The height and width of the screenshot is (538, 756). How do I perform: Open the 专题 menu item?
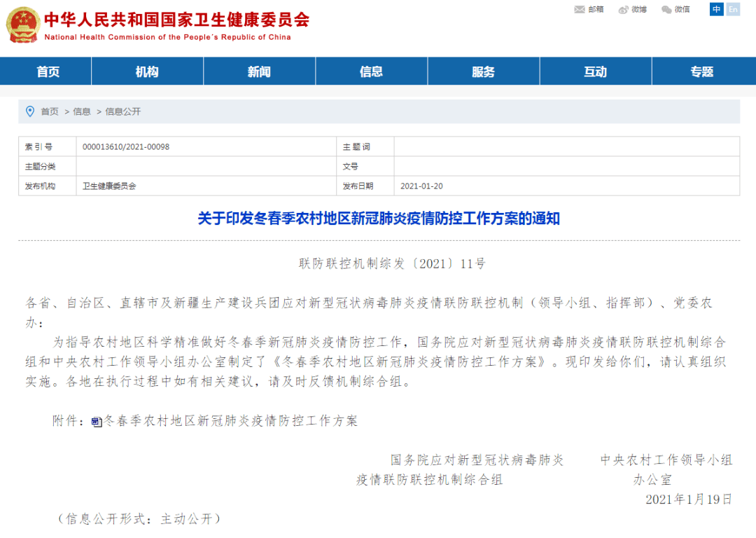pyautogui.click(x=702, y=71)
